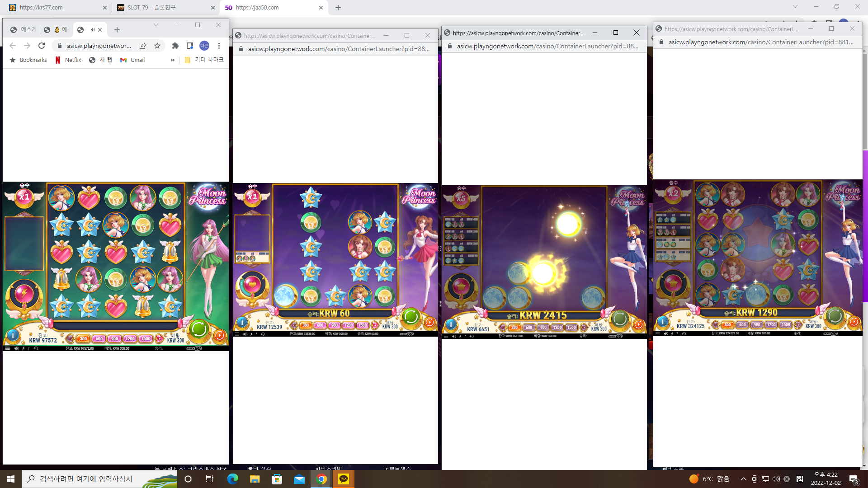Open tab search in the small Chrome window
Viewport: 868px width, 488px height.
(156, 25)
